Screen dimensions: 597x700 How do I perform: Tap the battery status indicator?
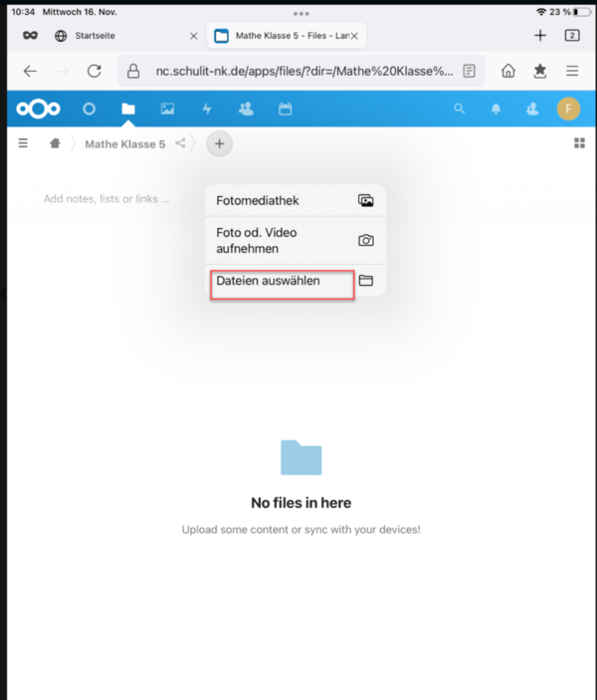pos(582,12)
